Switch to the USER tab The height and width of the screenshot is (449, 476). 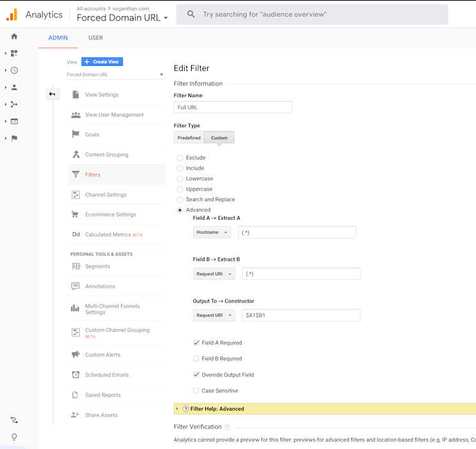point(96,38)
